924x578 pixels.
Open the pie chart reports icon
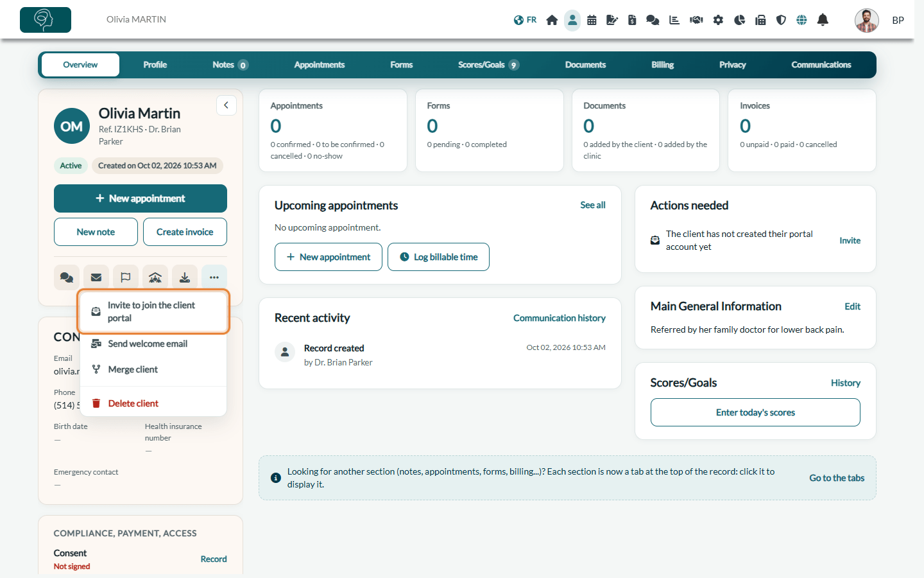coord(739,20)
